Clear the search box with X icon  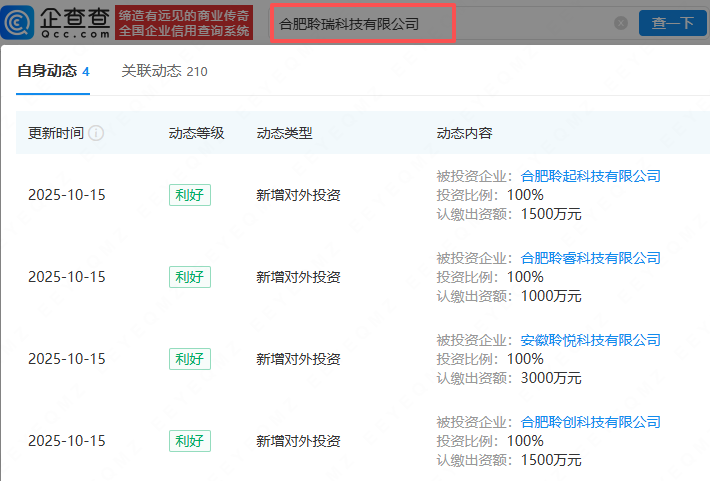[621, 23]
